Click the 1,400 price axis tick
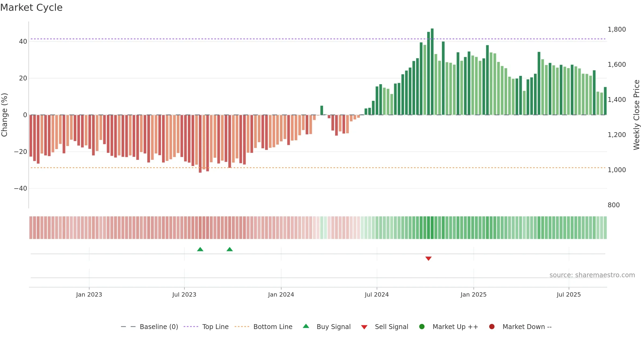Viewport: 644px width, 362px height. (x=617, y=100)
